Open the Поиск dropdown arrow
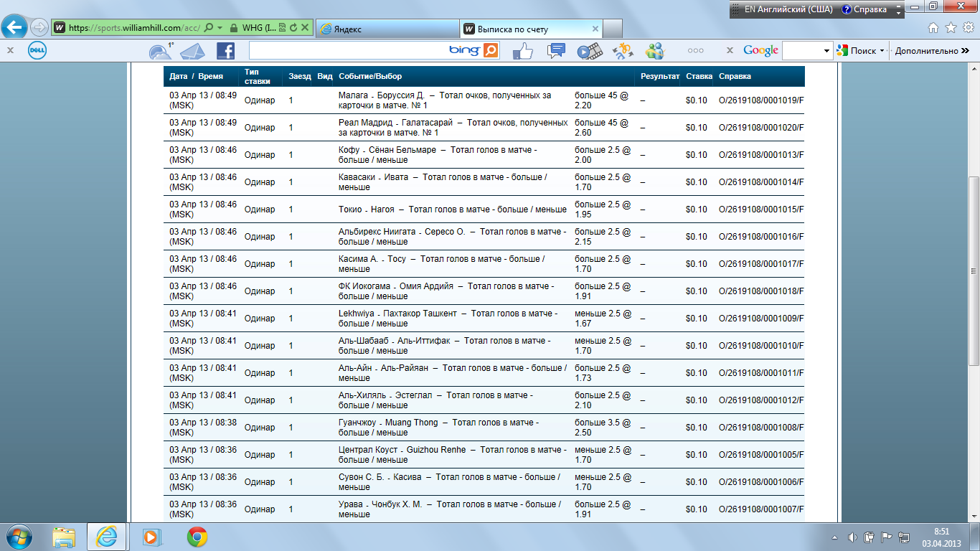Viewport: 980px width, 551px height. tap(882, 51)
